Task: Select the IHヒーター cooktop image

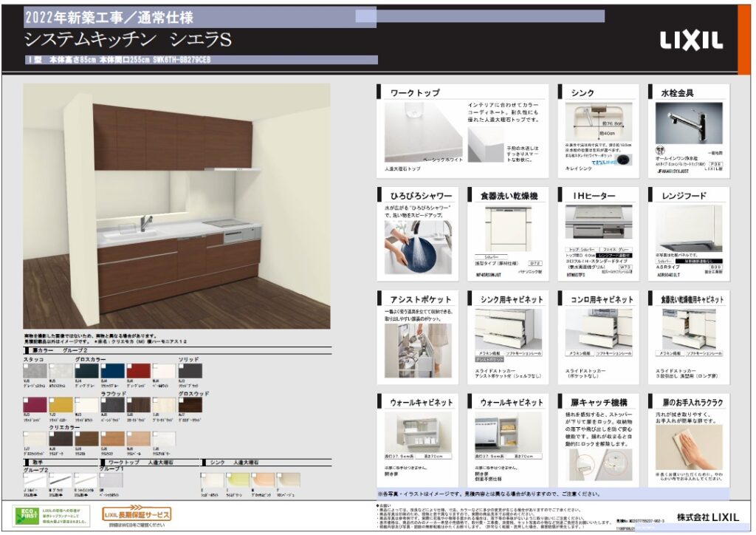Action: coord(598,222)
